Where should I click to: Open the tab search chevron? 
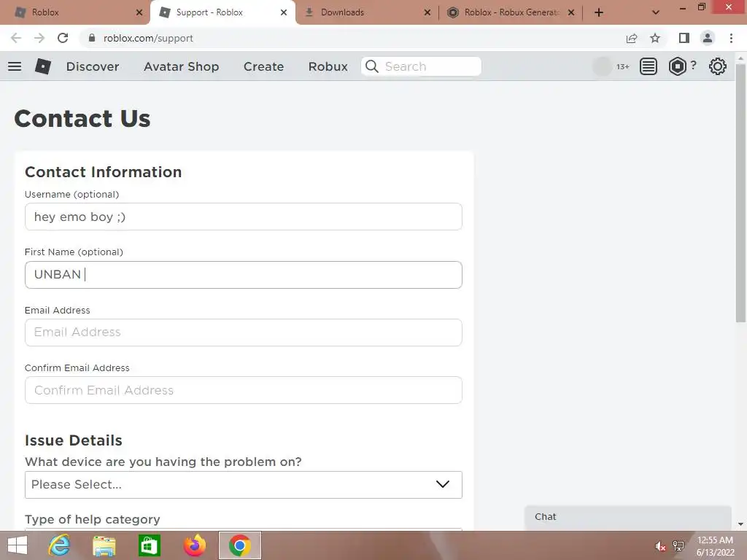[x=656, y=12]
